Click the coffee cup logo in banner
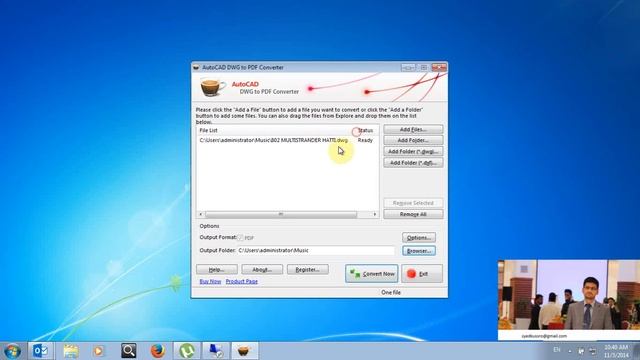Viewport: 640px width, 360px height. 212,87
